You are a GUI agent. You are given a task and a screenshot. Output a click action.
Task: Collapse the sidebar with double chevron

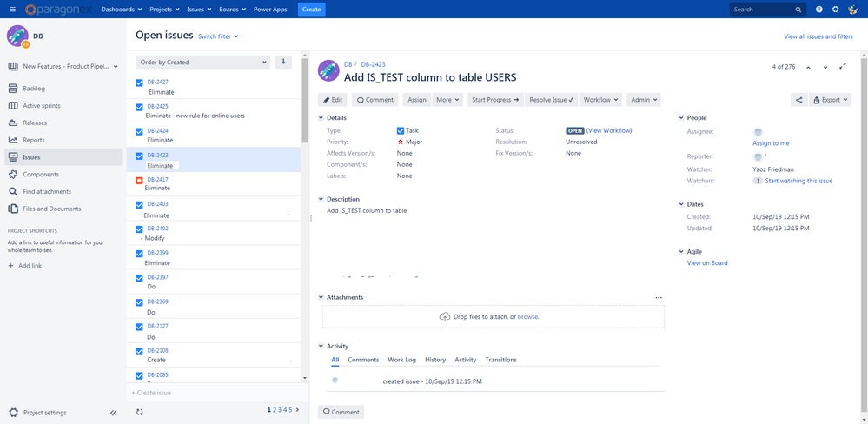point(114,413)
